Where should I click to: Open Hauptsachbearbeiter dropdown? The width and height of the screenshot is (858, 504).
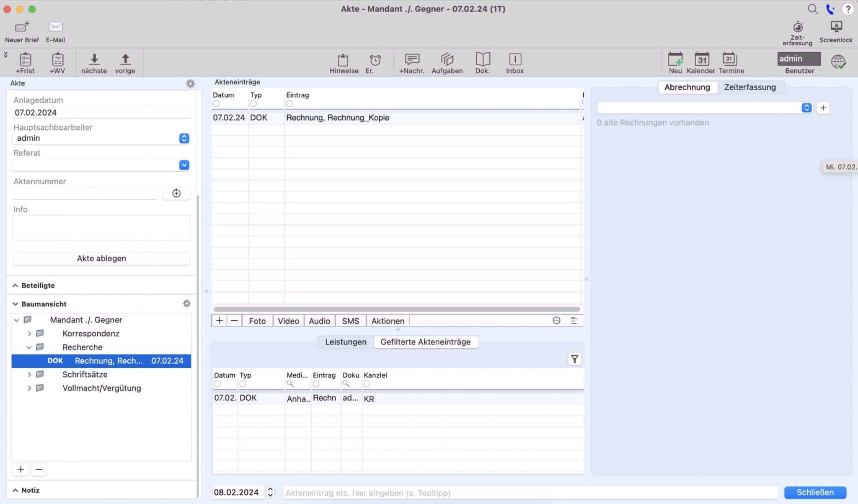[184, 138]
